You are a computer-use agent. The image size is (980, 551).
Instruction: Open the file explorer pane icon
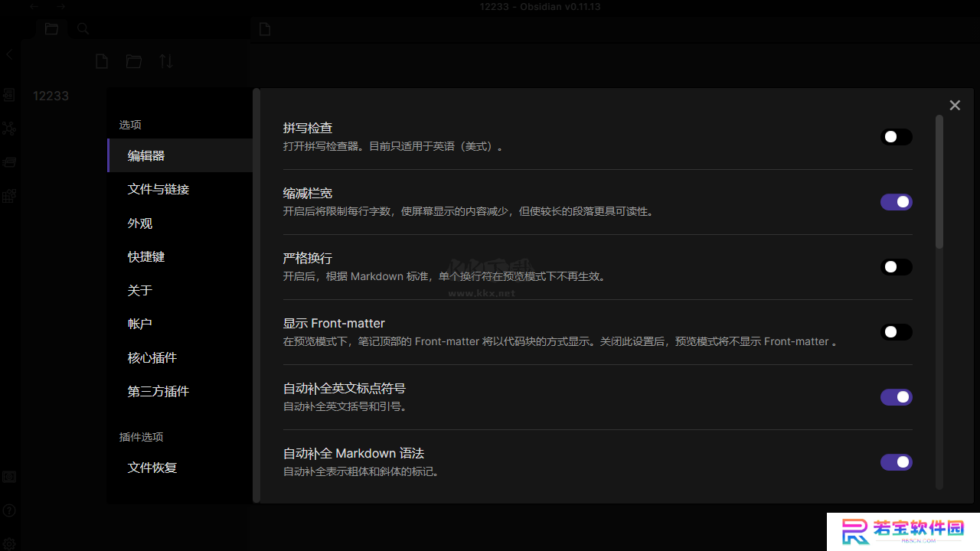(x=51, y=29)
